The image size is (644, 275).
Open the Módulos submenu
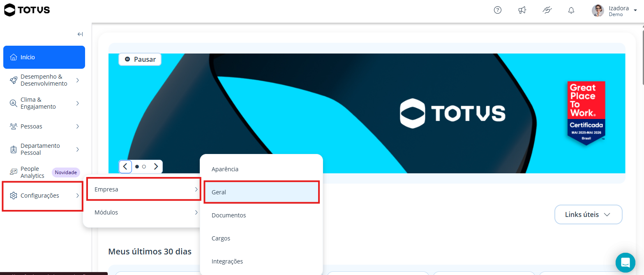click(143, 212)
